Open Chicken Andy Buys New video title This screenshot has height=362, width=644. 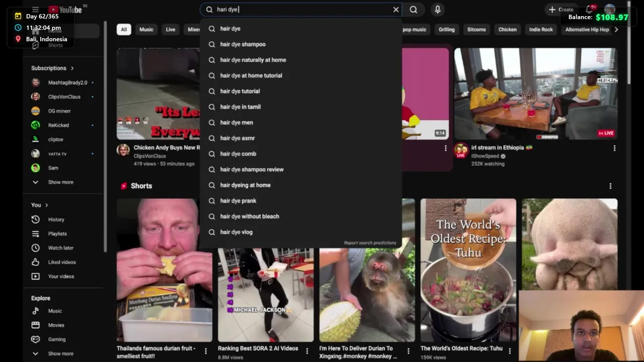[167, 148]
